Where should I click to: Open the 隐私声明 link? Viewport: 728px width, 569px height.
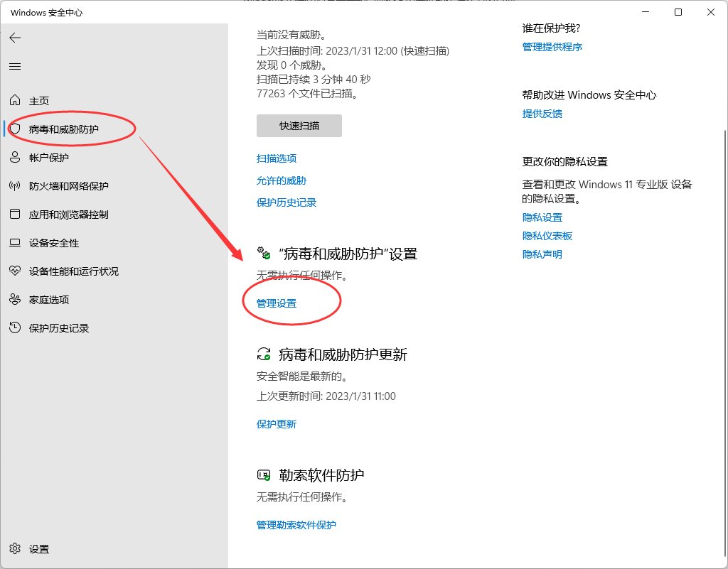[542, 254]
